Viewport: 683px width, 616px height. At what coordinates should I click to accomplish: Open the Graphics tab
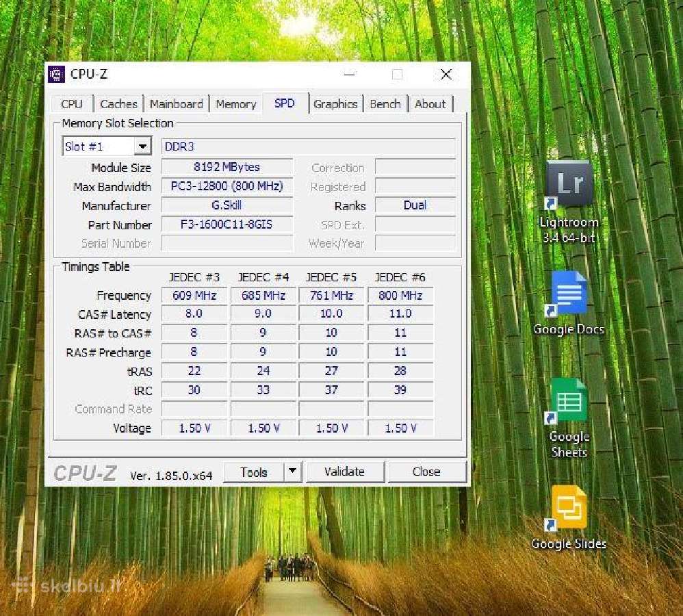click(x=335, y=104)
